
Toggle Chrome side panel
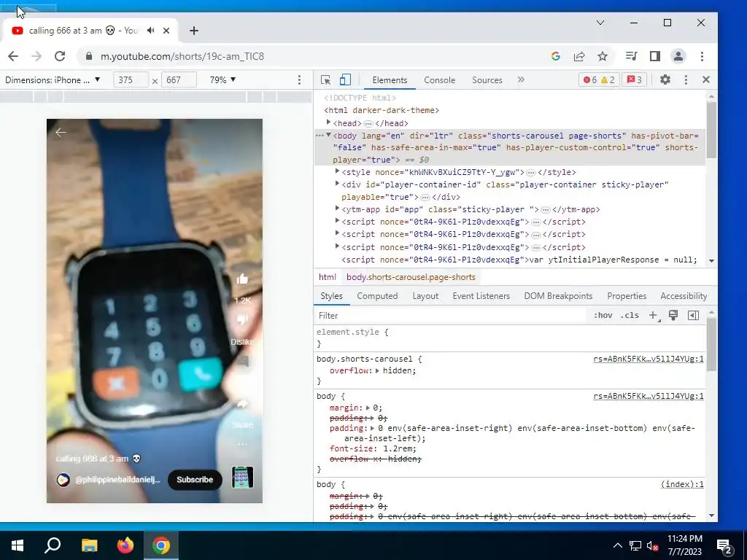(x=655, y=56)
